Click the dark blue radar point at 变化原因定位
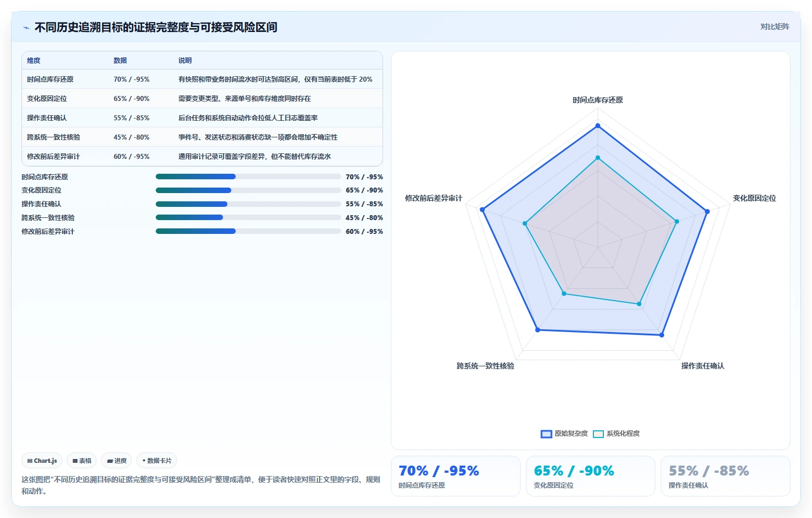Image resolution: width=812 pixels, height=518 pixels. click(707, 211)
